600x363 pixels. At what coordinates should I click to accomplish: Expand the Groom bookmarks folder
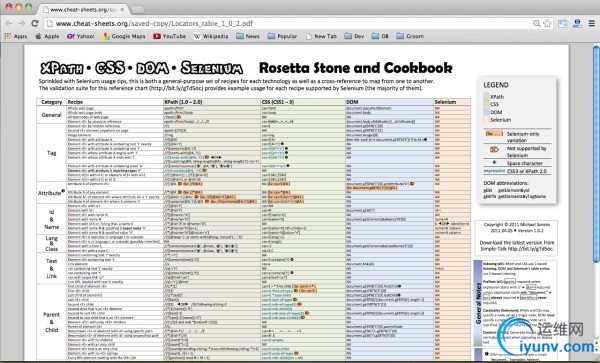[410, 36]
